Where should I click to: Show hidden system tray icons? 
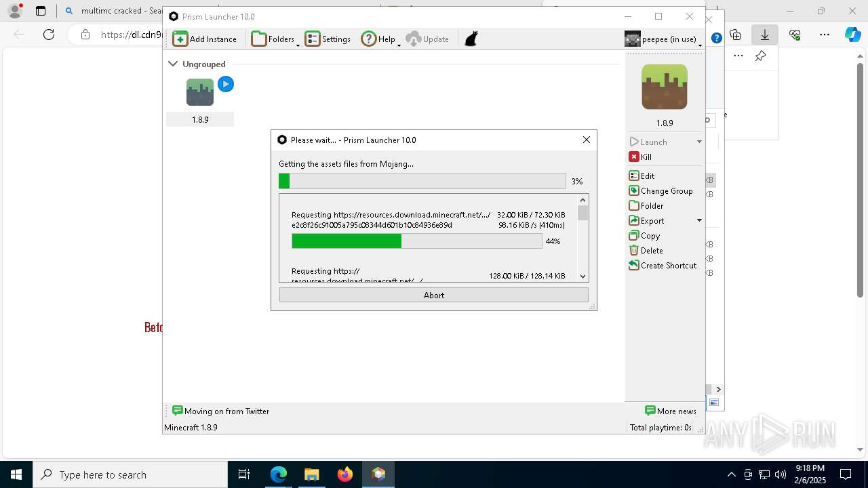pyautogui.click(x=731, y=474)
